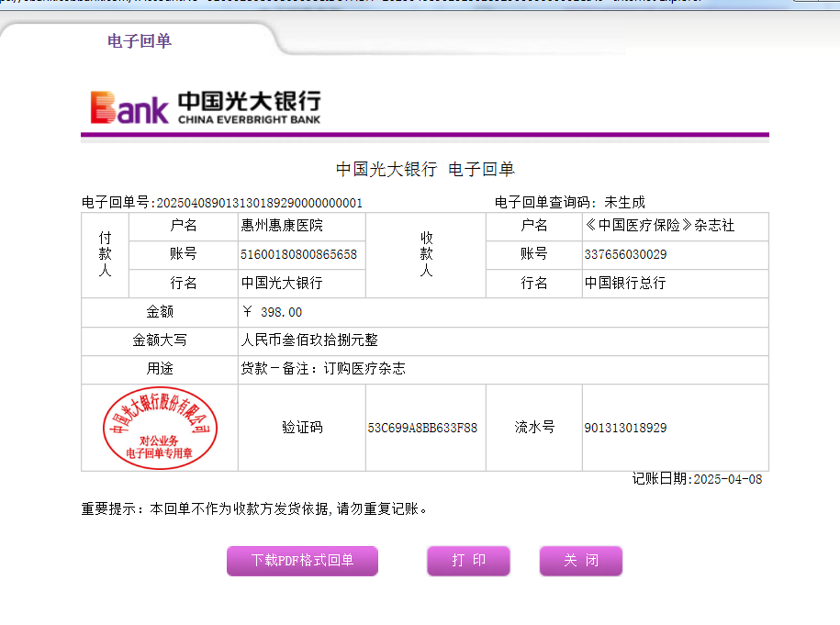The image size is (840, 625).
Task: Select posting date 2025-04-08
Action: (x=727, y=479)
